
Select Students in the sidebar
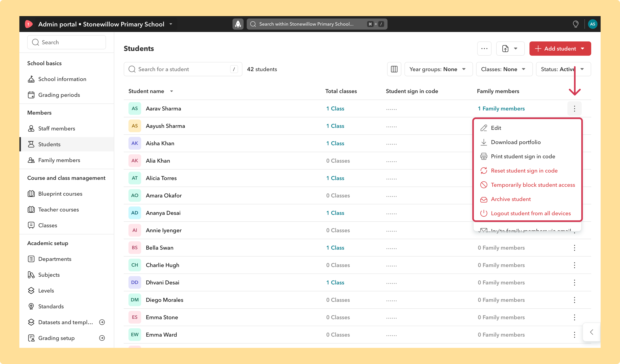click(67, 144)
